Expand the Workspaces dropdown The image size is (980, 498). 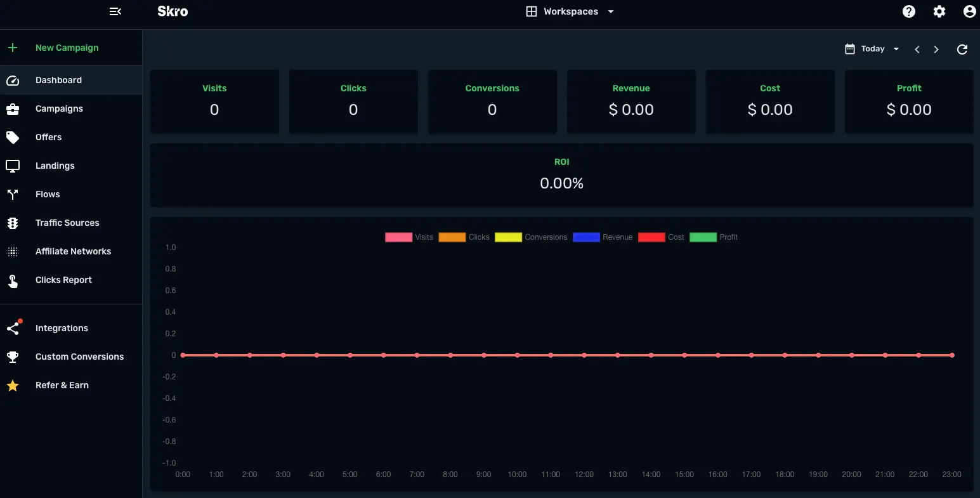point(570,11)
